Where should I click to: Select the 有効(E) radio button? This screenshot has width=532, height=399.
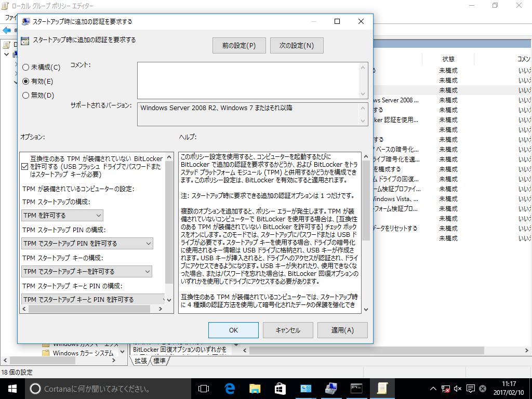coord(25,82)
